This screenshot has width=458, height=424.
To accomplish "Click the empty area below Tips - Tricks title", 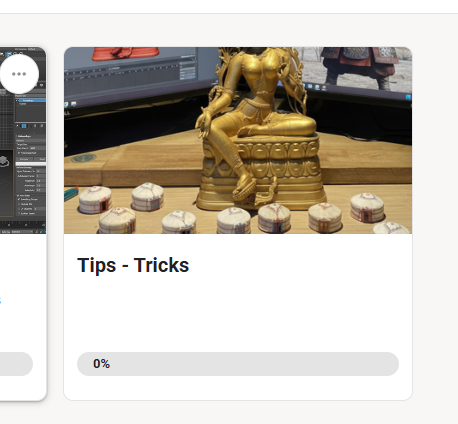I will coord(238,313).
